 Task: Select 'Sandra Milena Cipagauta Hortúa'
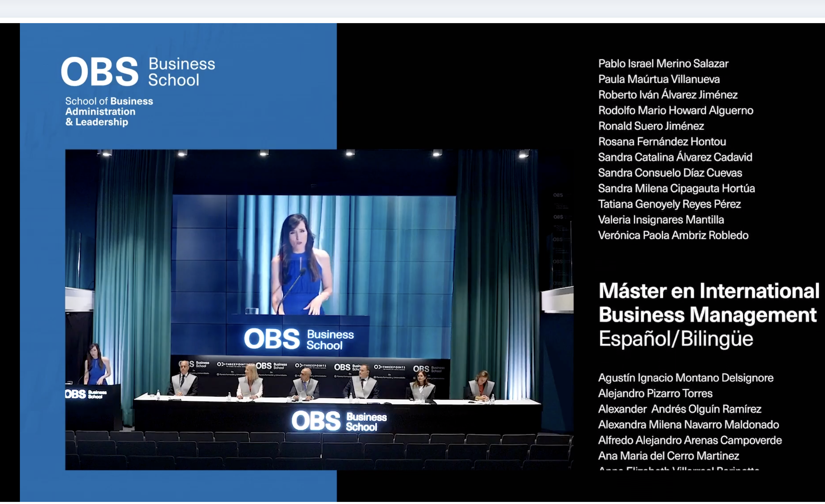click(x=676, y=188)
